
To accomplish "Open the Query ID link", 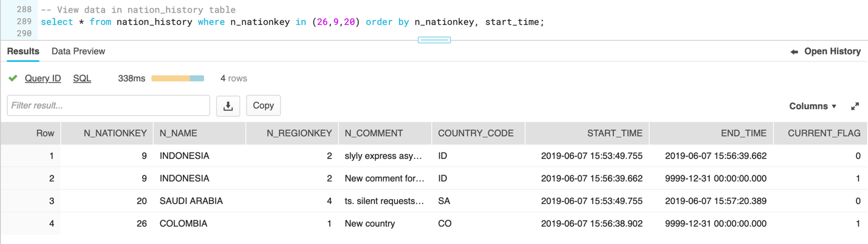I will coord(43,78).
